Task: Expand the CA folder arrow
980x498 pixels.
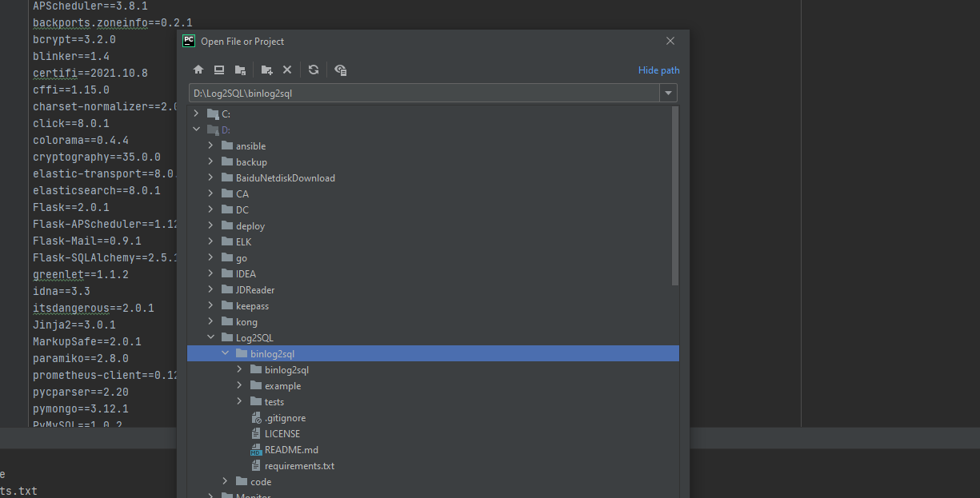Action: [x=211, y=193]
